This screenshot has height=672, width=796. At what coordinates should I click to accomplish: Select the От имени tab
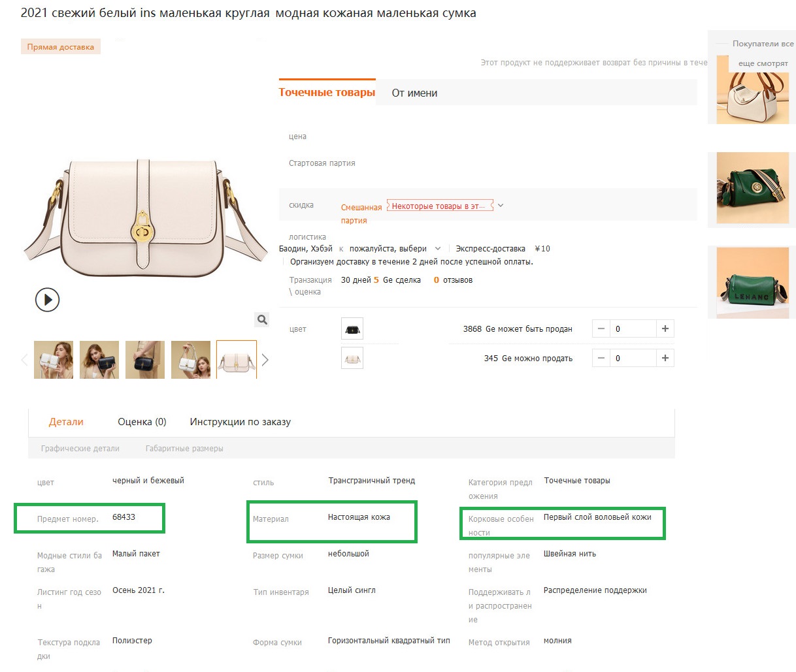[x=414, y=93]
